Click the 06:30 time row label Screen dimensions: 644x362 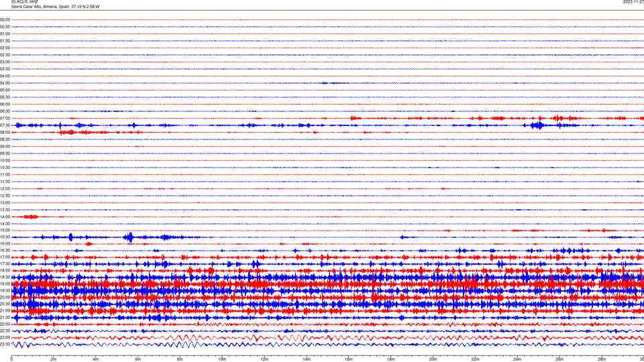click(5, 111)
